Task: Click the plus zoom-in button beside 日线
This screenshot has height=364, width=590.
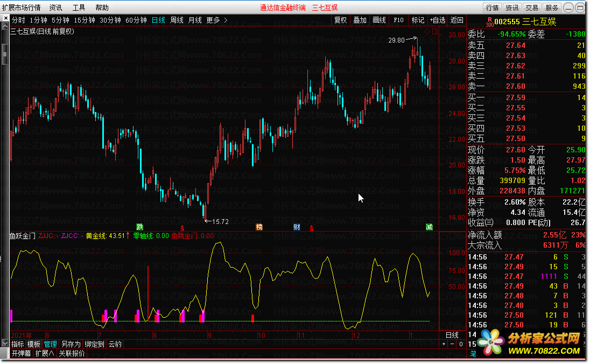Action: [x=444, y=344]
